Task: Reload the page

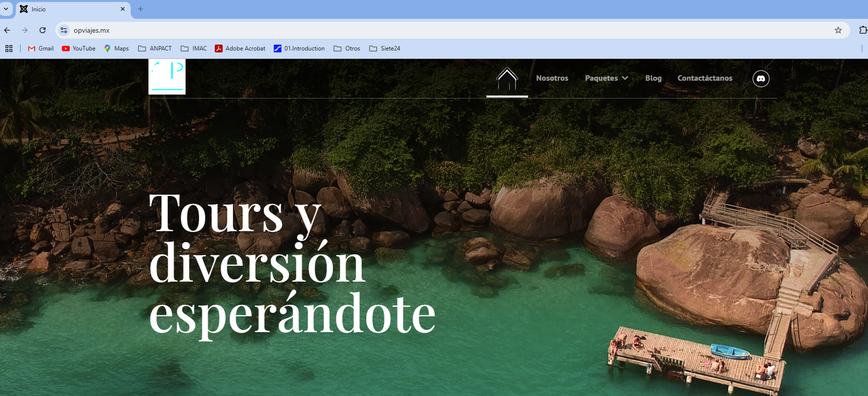Action: coord(43,30)
